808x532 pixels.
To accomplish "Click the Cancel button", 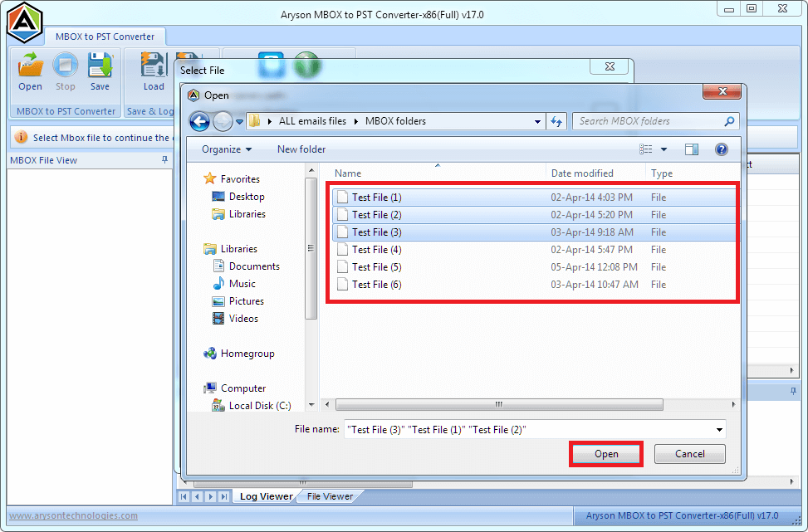I will tap(689, 454).
